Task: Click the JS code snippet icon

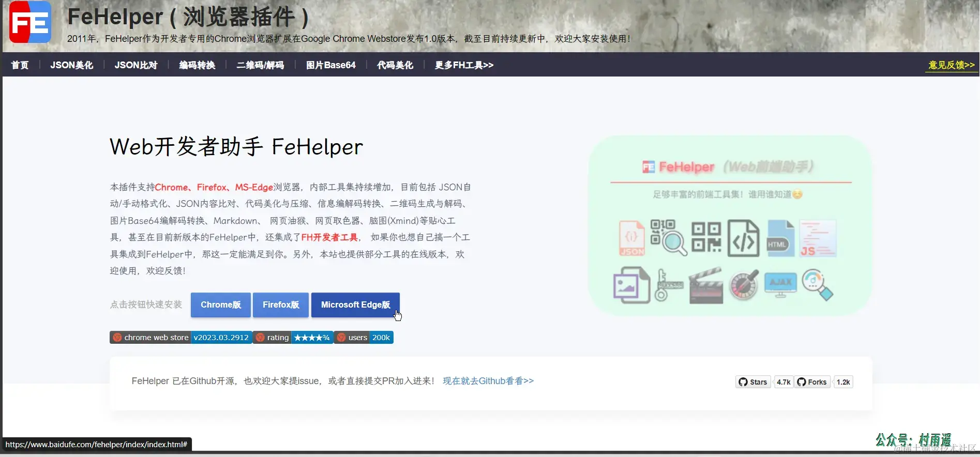Action: 818,238
